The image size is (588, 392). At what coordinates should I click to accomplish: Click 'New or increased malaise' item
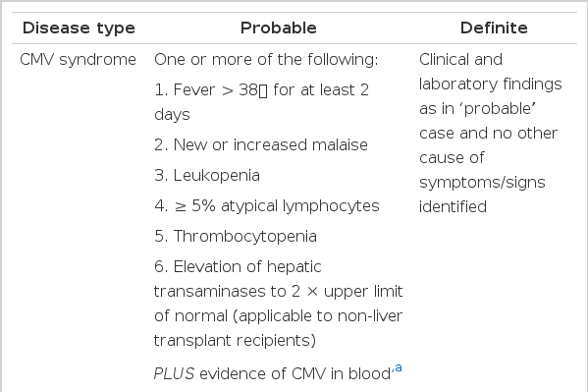click(261, 145)
